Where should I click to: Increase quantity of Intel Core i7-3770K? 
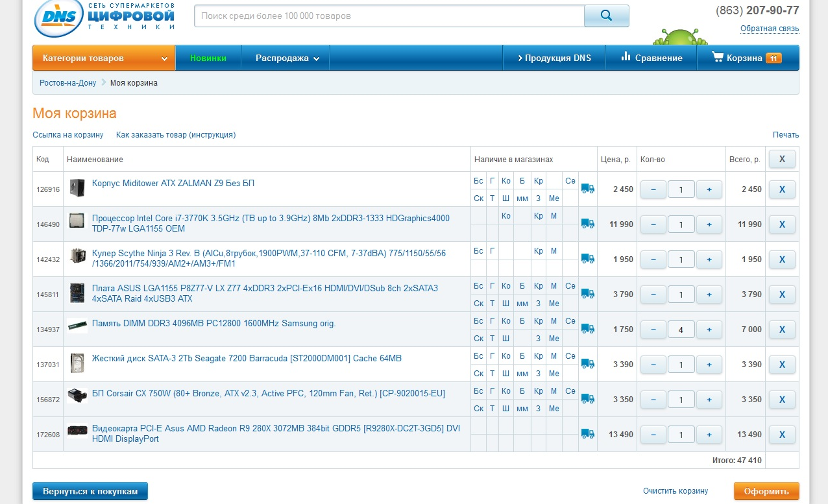click(709, 224)
